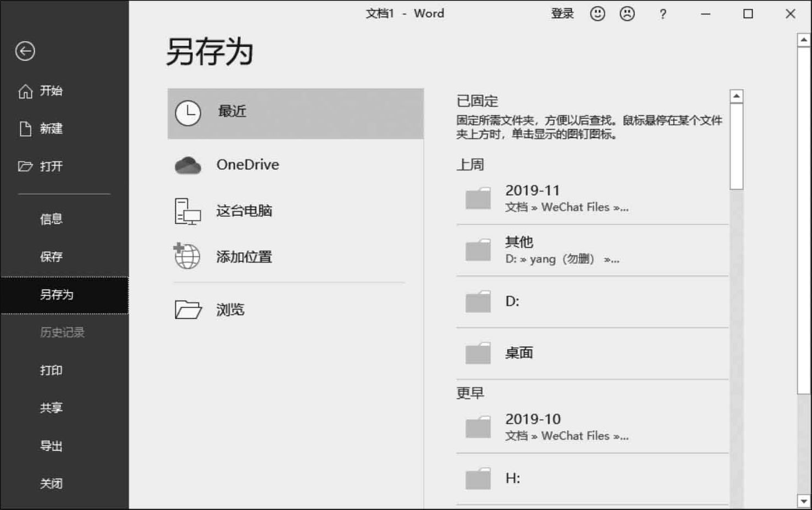Click the clock icon for 最近
Viewport: 812px width, 510px height.
pyautogui.click(x=188, y=113)
